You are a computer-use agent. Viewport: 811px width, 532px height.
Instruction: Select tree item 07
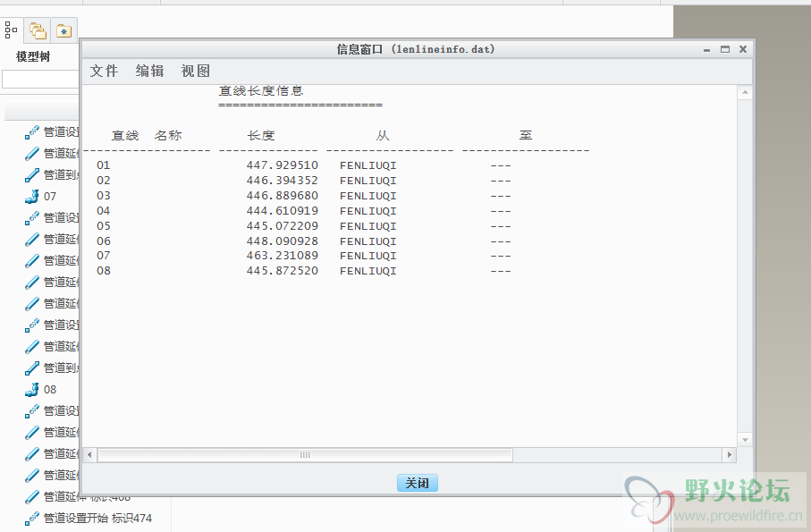pos(50,197)
